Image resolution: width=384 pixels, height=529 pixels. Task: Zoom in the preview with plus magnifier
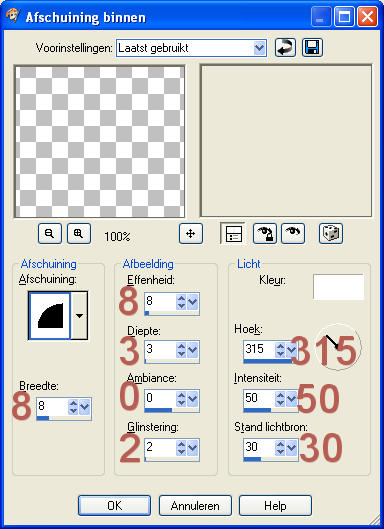click(x=79, y=233)
